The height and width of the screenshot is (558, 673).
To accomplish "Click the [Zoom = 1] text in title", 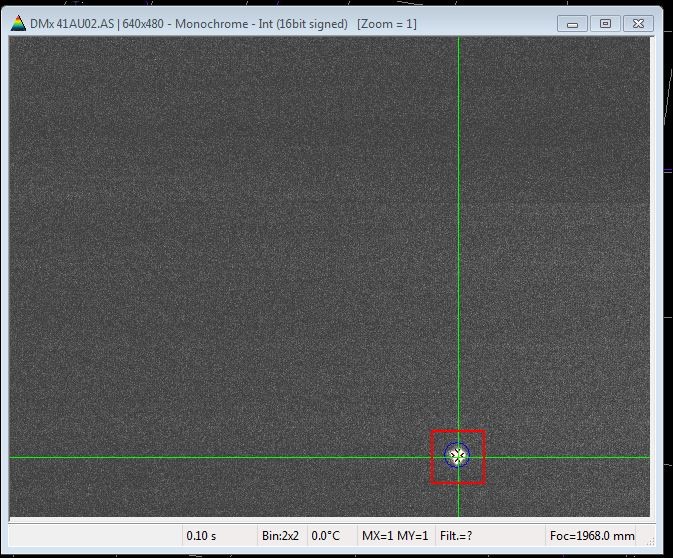I will [387, 23].
